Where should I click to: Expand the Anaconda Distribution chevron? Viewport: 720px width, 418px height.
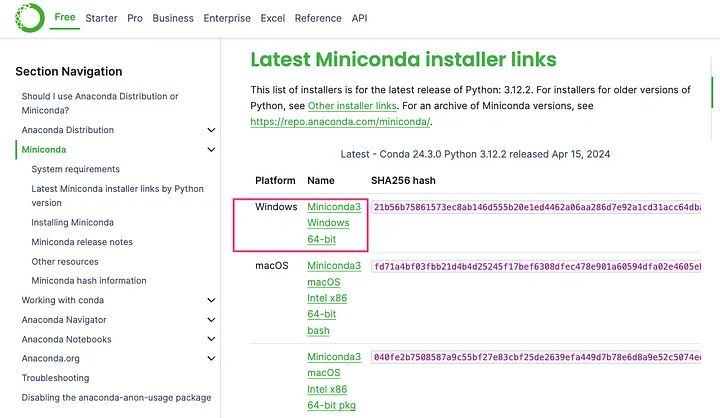[x=211, y=130]
